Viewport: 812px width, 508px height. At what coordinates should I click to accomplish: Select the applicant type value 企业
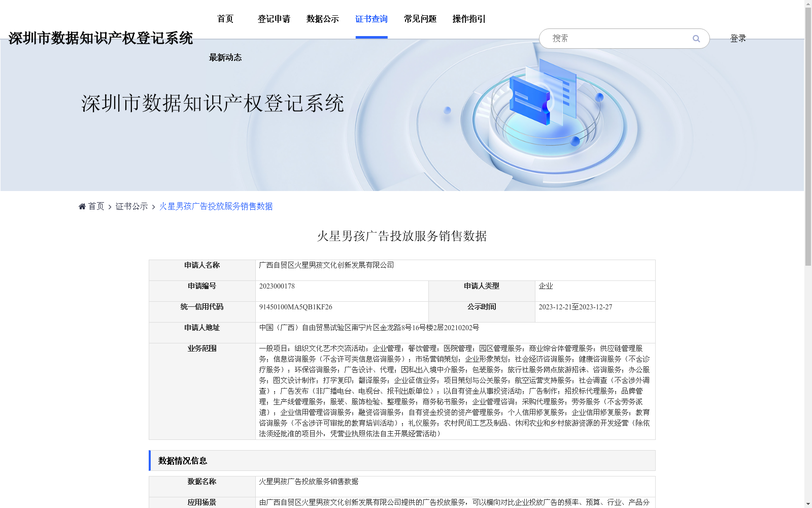pos(546,286)
